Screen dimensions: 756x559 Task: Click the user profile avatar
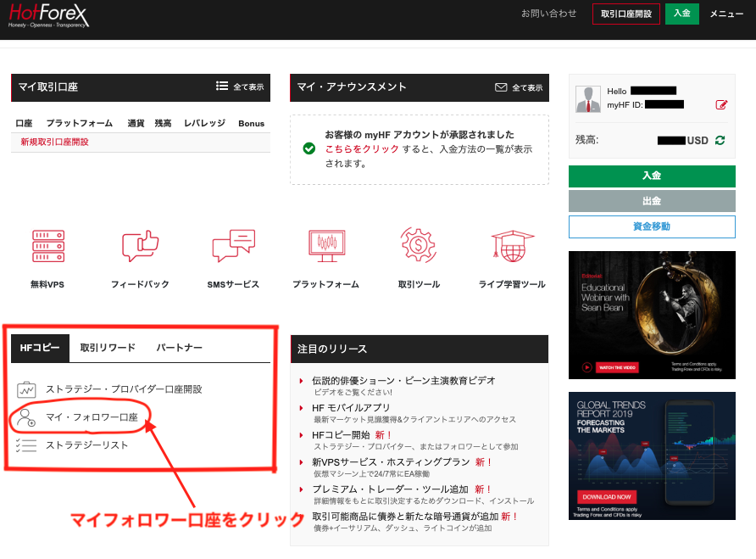tap(588, 98)
